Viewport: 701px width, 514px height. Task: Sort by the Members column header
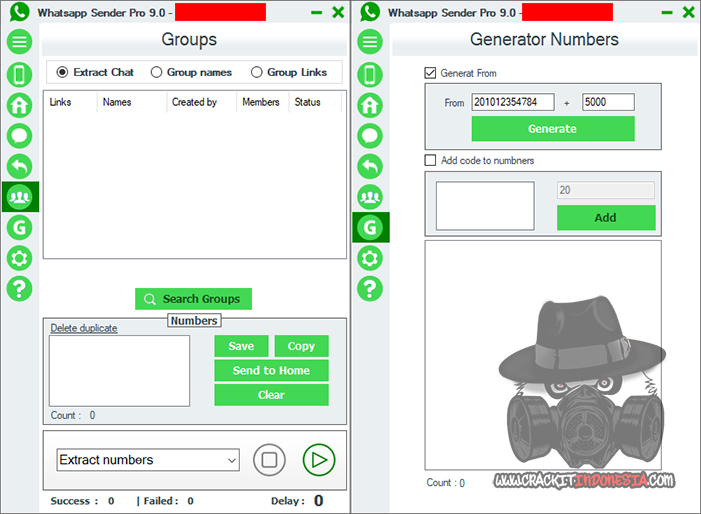261,102
